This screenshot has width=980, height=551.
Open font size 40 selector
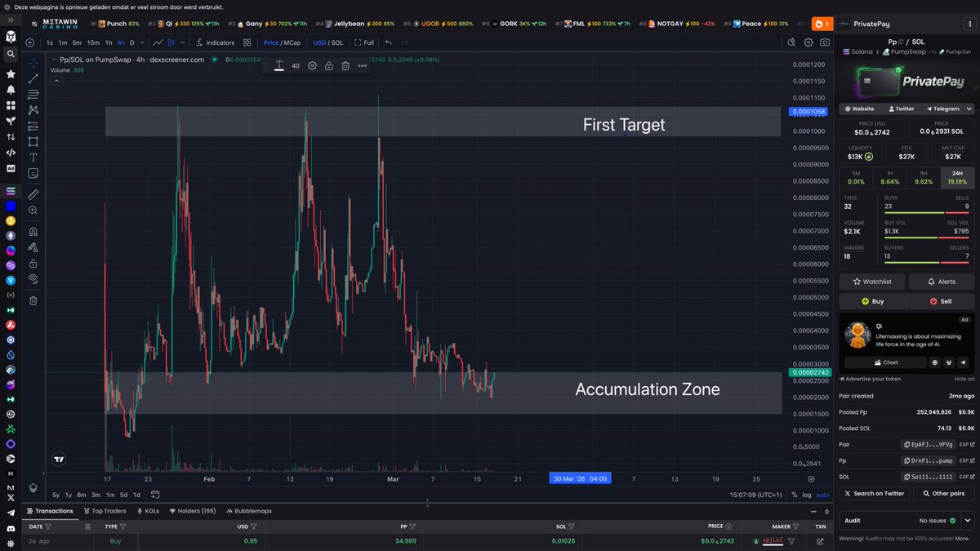coord(296,65)
